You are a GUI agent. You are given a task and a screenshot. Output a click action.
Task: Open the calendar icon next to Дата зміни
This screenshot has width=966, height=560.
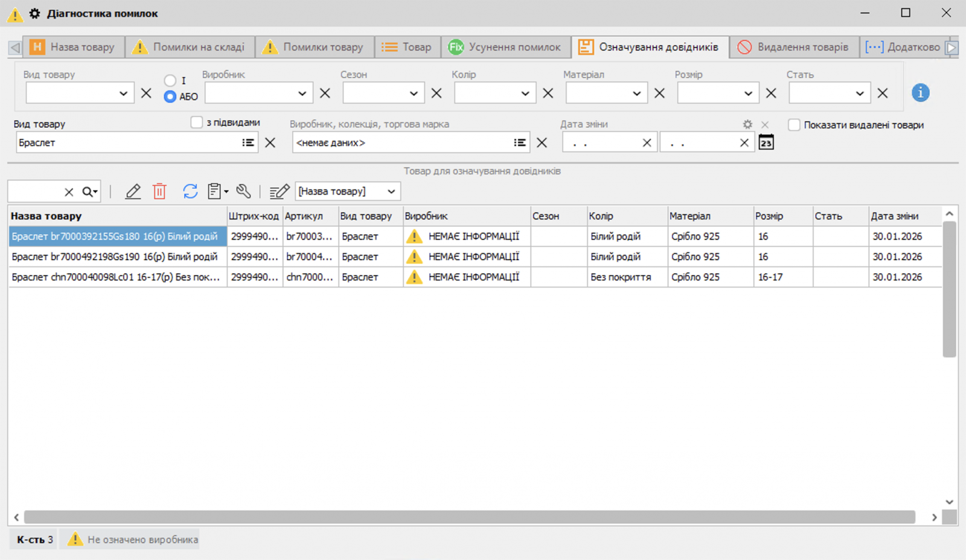pos(766,142)
